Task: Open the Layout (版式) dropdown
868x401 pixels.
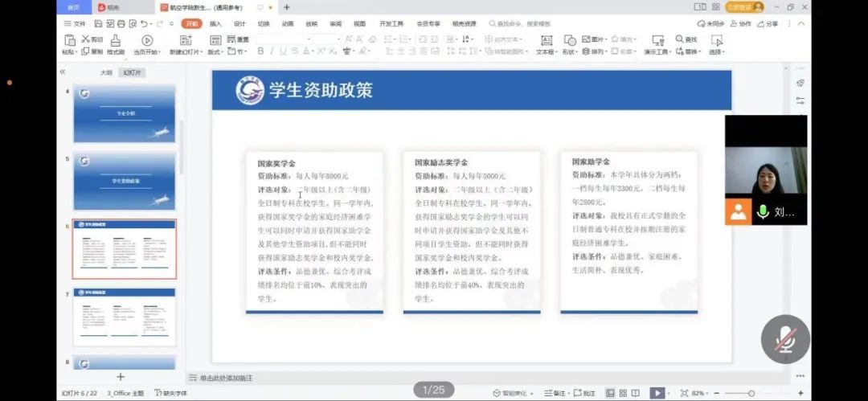Action: pyautogui.click(x=215, y=52)
